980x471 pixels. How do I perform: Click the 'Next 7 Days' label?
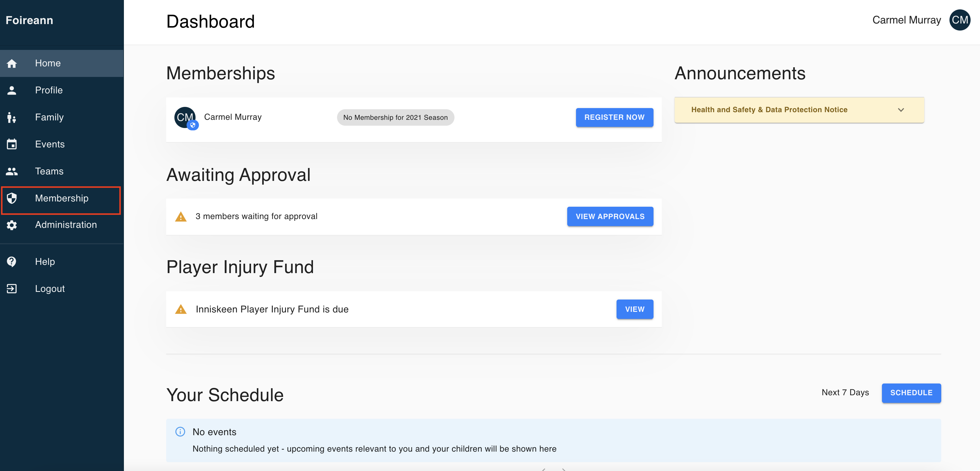click(845, 392)
